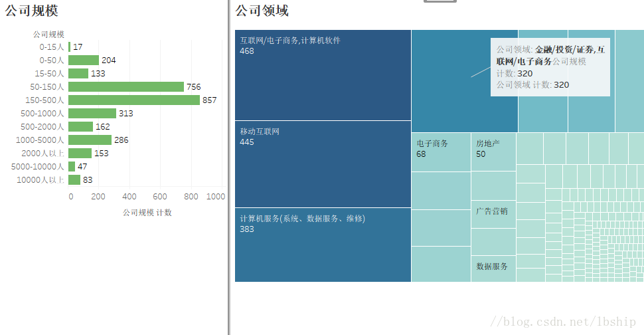The width and height of the screenshot is (644, 335).
Task: Click the 2000人以上 bar showing 153
Action: coord(80,154)
